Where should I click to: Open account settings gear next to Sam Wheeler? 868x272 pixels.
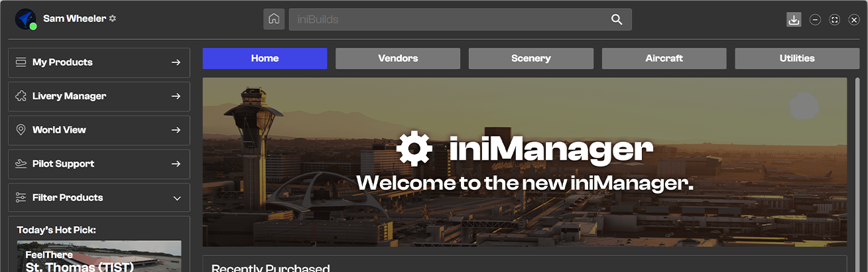click(113, 19)
